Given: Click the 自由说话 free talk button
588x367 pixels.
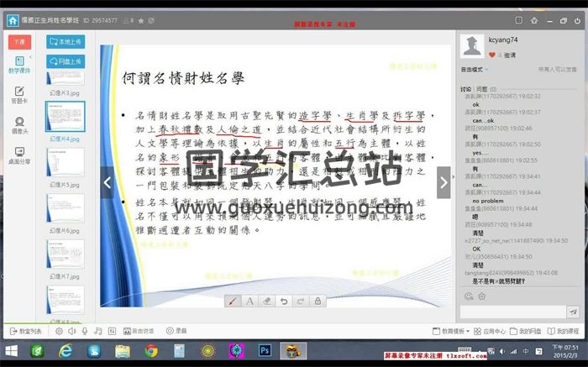Looking at the screenshot, I should click(139, 331).
